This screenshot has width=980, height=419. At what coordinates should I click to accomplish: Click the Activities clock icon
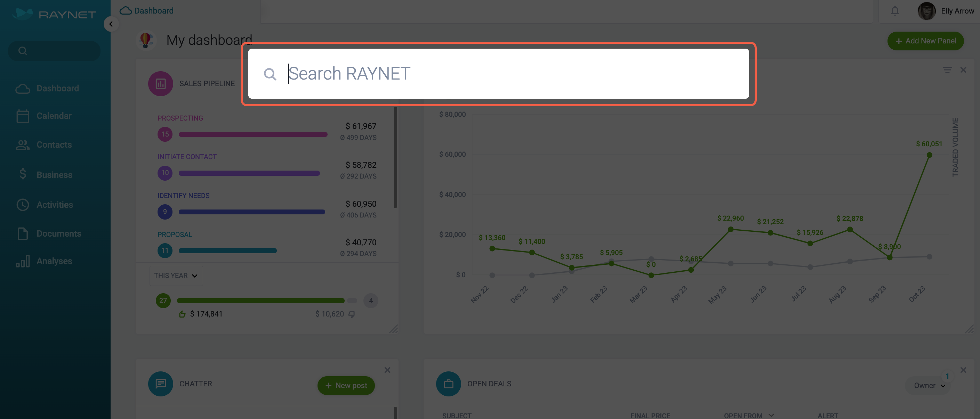click(23, 205)
